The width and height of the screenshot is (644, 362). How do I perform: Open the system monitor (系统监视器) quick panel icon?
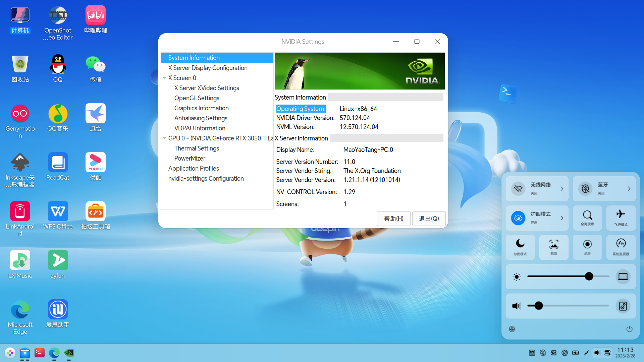coord(621,247)
